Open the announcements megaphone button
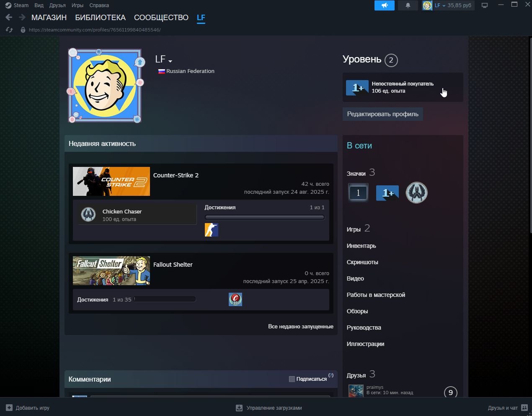This screenshot has height=416, width=532. (x=384, y=5)
